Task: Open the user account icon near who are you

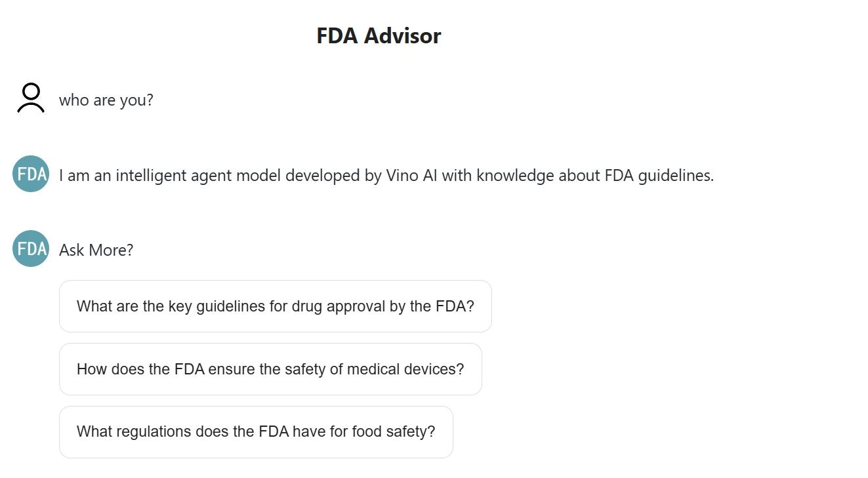Action: pyautogui.click(x=30, y=98)
